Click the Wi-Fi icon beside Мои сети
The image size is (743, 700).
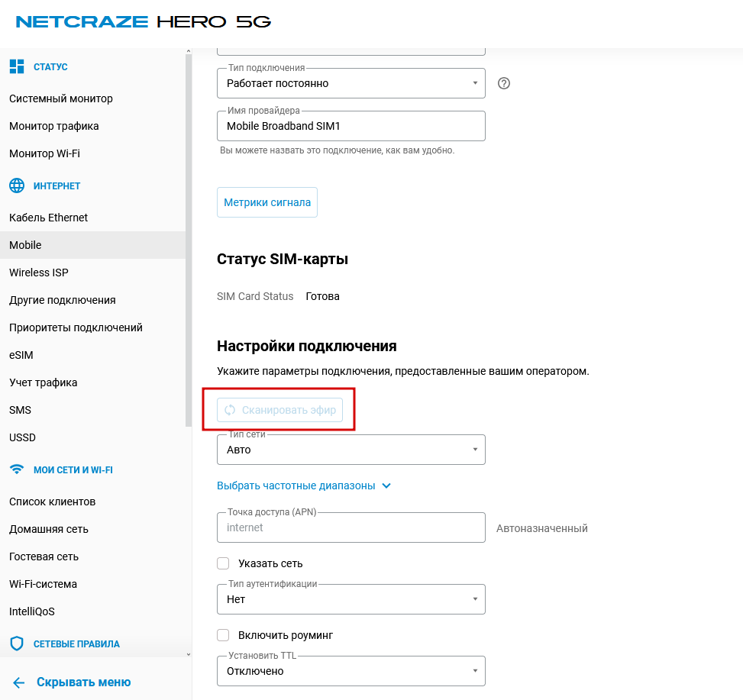pos(17,469)
